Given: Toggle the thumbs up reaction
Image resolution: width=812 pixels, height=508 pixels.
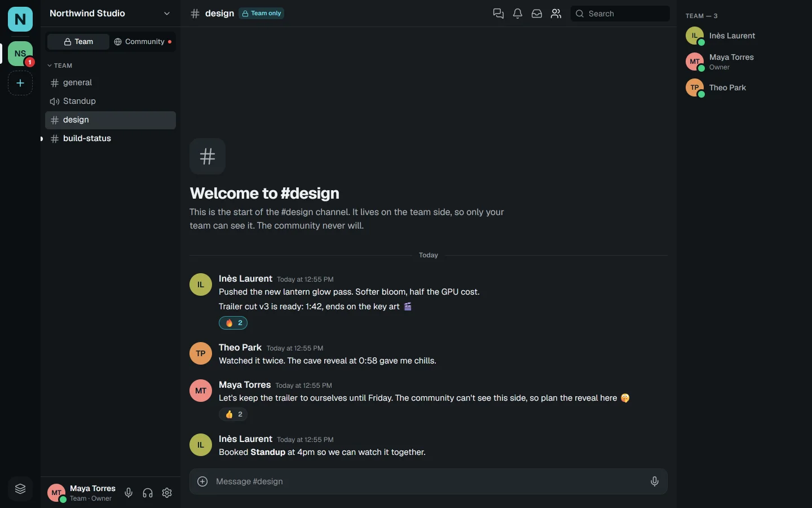Looking at the screenshot, I should click(233, 414).
